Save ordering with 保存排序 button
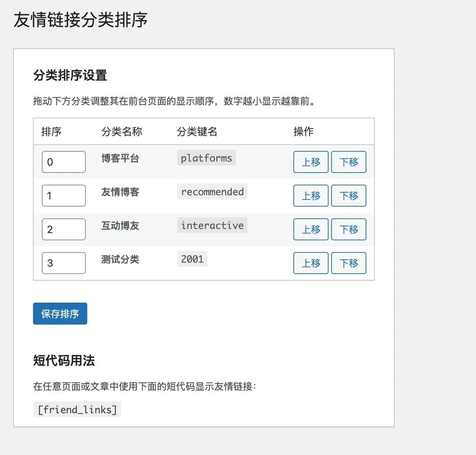 tap(60, 314)
